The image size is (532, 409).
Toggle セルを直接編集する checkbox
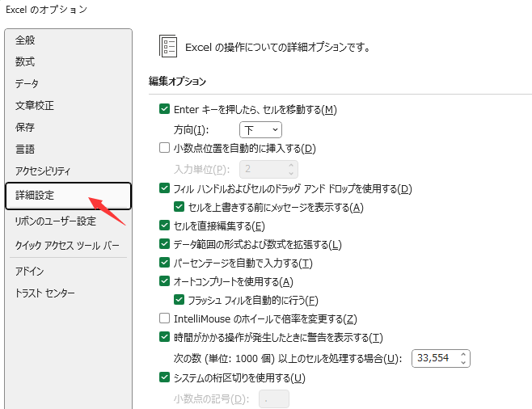click(x=165, y=226)
